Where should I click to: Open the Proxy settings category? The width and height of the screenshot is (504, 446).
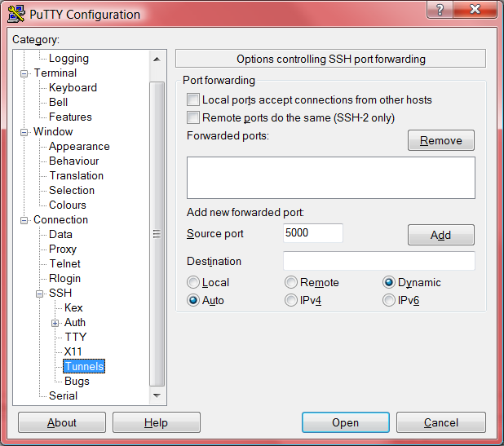point(63,249)
